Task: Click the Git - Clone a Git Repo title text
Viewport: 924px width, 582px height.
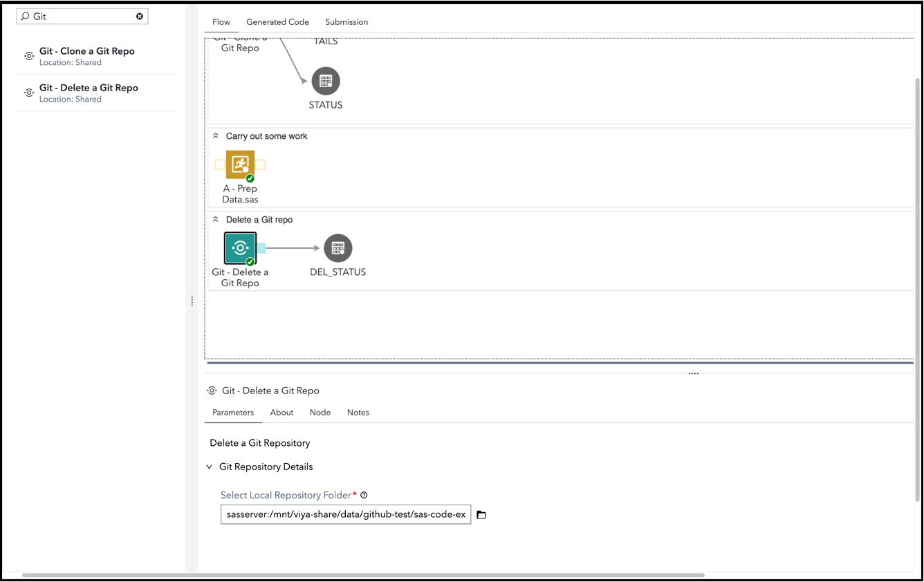Action: [x=87, y=51]
